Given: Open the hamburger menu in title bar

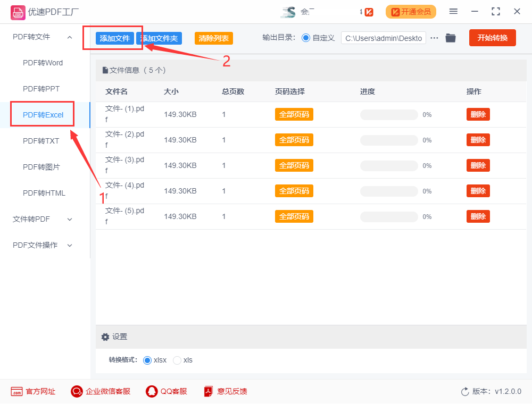Looking at the screenshot, I should 453,11.
